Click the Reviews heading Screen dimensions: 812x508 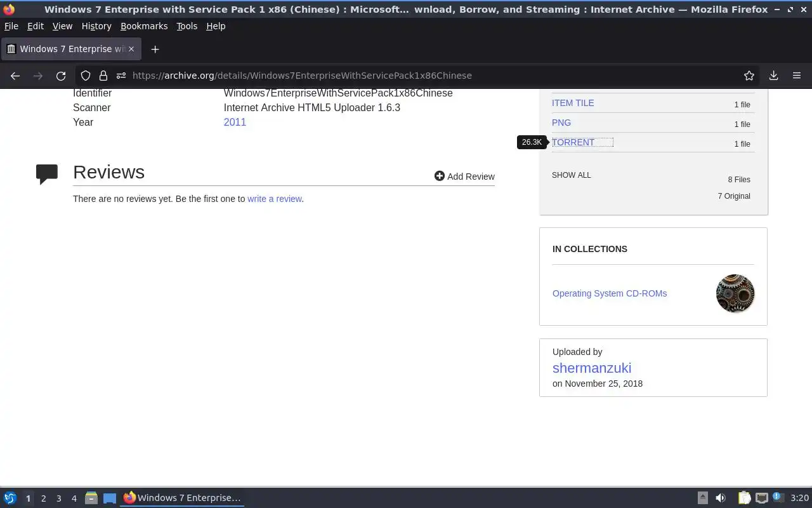[108, 172]
